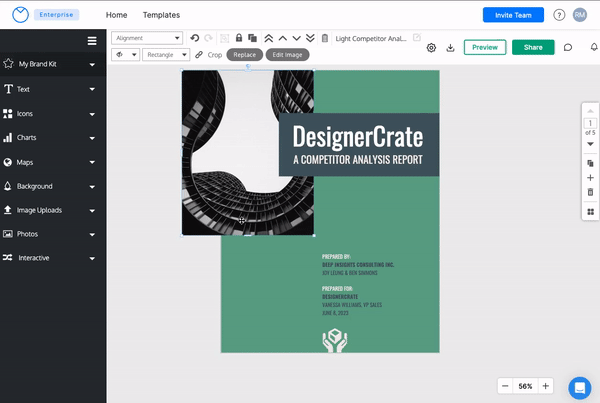Viewport: 600px width, 403px height.
Task: Click the rotate handle above image
Action: [x=248, y=67]
